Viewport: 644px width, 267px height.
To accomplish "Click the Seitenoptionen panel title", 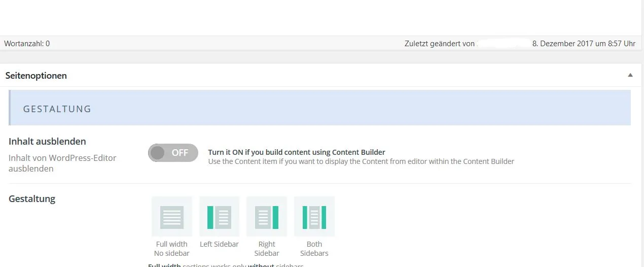I will tap(36, 76).
